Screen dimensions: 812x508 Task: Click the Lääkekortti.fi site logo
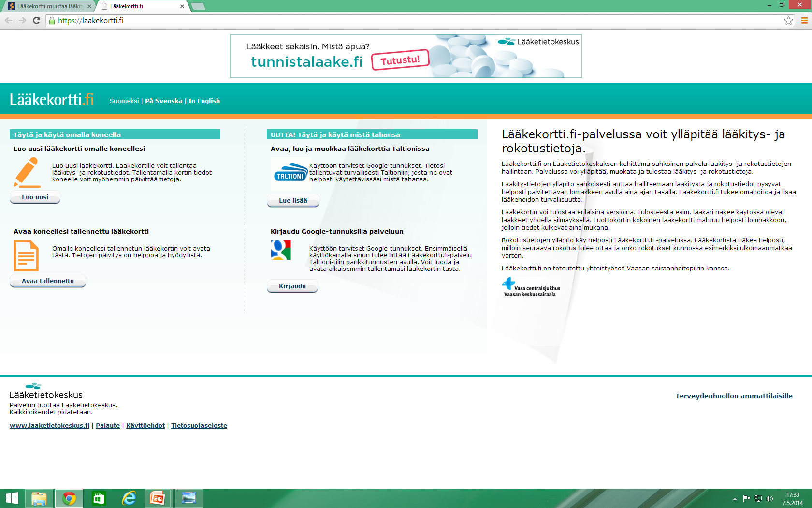pos(52,99)
